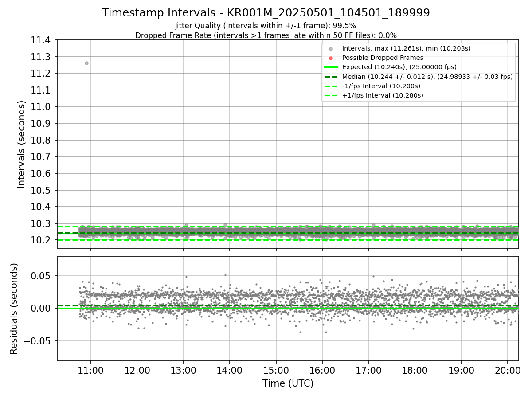This screenshot has width=532, height=399.
Task: Click the 10.4 y-axis tick label
Action: [41, 207]
